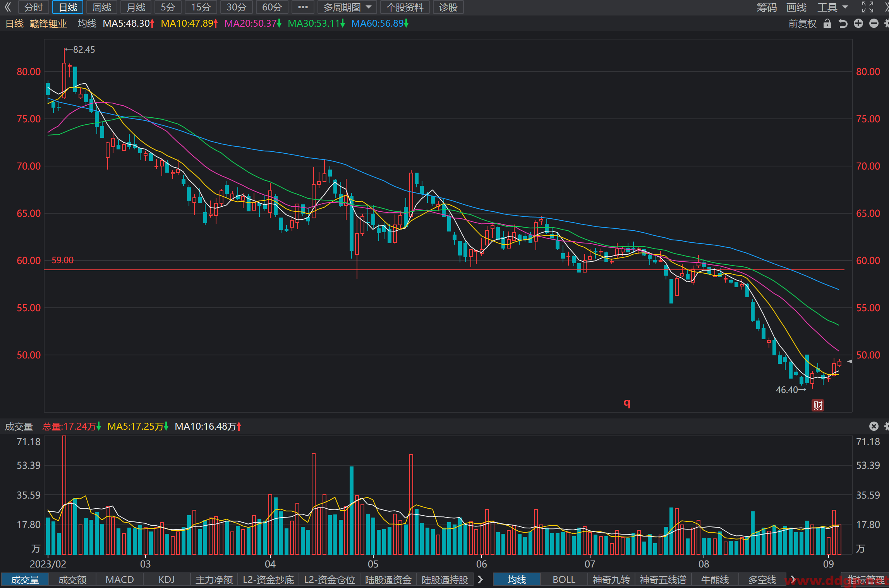889x588 pixels.
Task: Expand more sub-indicators with right chevron
Action: [x=481, y=579]
